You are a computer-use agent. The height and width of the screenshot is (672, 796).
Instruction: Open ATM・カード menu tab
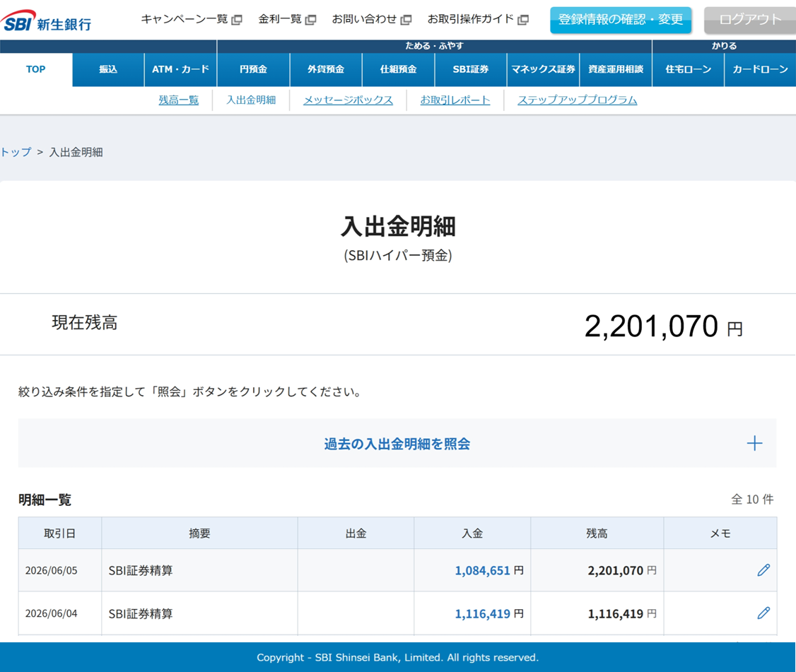(180, 69)
